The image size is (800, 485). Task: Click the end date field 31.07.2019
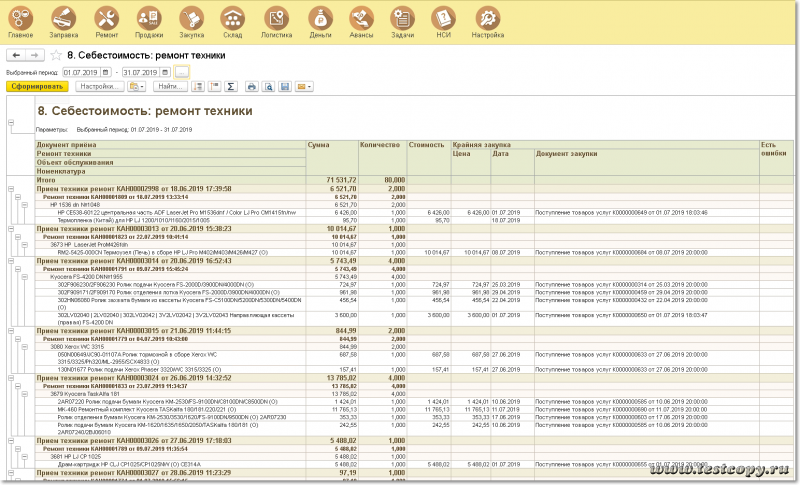coord(141,72)
